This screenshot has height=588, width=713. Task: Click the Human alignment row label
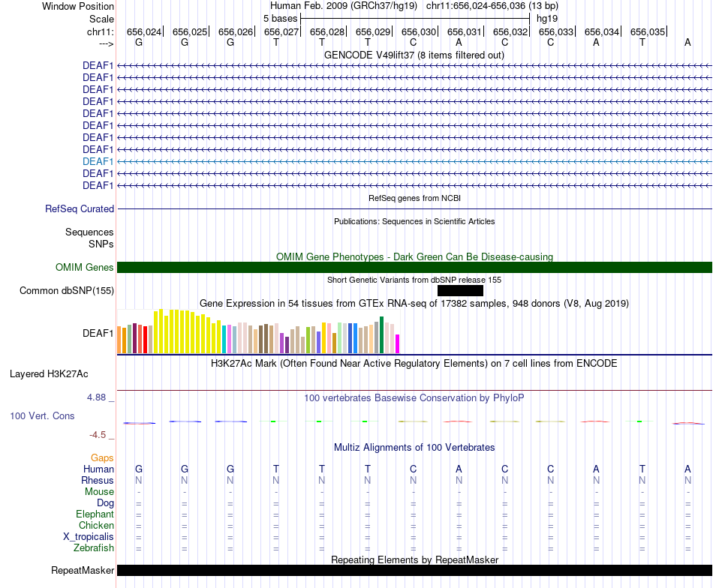(x=98, y=469)
